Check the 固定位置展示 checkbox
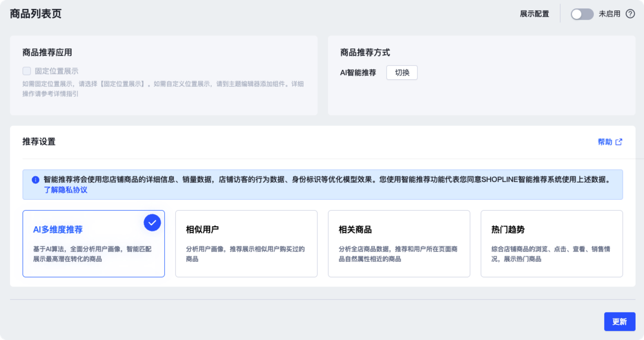 [27, 71]
